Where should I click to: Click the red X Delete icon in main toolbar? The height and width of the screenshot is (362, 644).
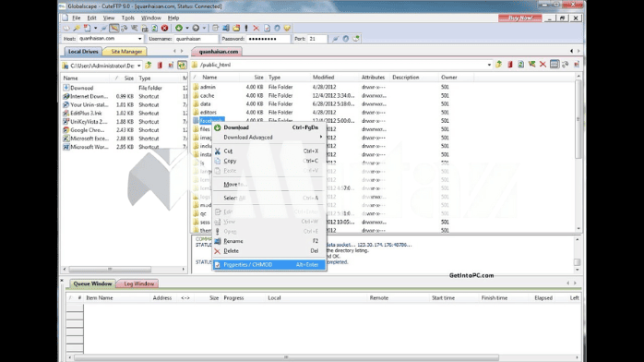[x=256, y=29]
